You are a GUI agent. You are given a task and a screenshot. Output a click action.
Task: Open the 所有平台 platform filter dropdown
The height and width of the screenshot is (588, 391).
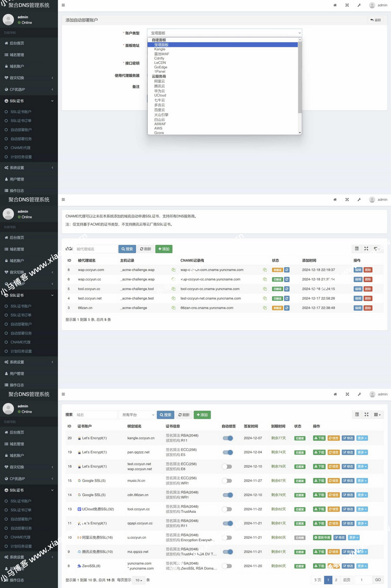click(x=137, y=415)
